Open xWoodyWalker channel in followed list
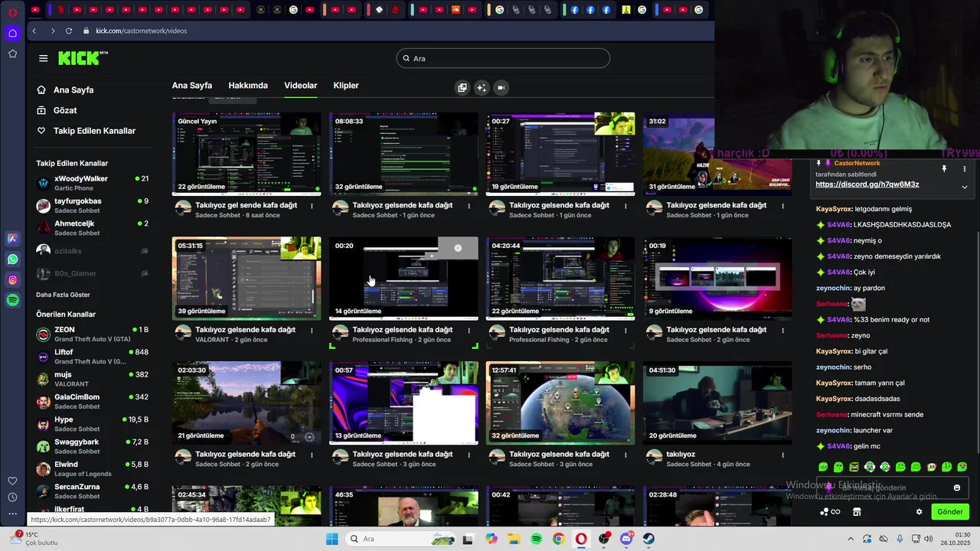980x551 pixels. click(x=92, y=183)
